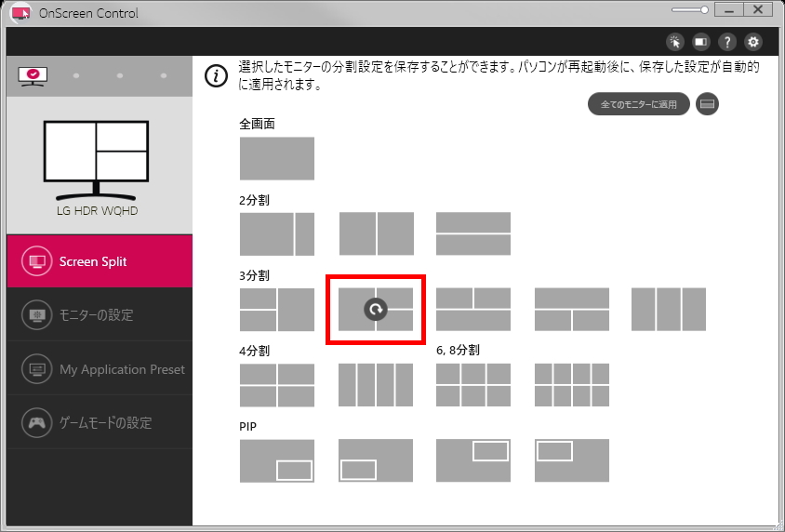Choose 2-split horizontal top-bottom layout
Image resolution: width=785 pixels, height=532 pixels.
pos(473,233)
